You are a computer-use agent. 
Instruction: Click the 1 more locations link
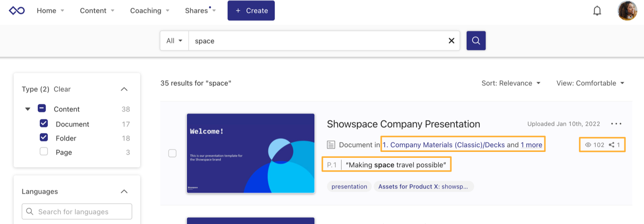(x=531, y=145)
